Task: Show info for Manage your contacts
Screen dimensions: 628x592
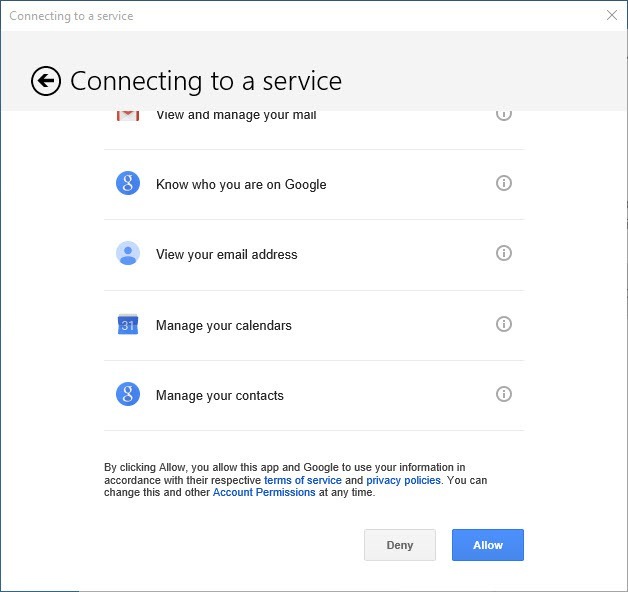Action: (504, 395)
